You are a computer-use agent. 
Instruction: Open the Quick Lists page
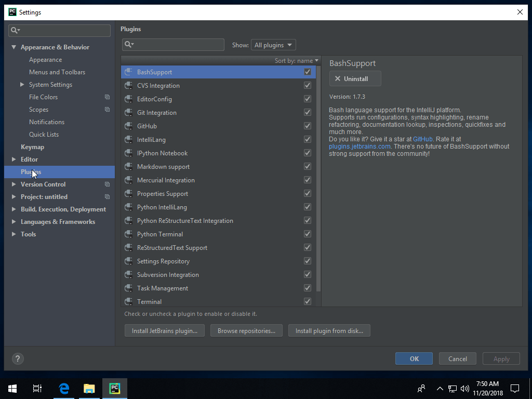tap(44, 135)
